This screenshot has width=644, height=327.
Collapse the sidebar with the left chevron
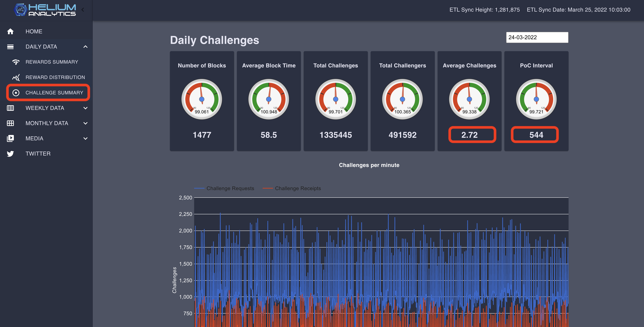pos(83,10)
